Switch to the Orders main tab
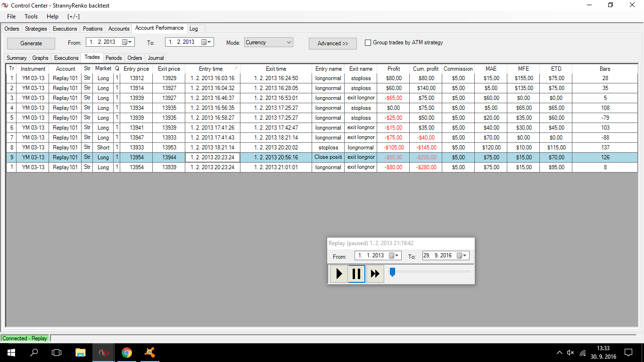The image size is (644, 362). 12,29
